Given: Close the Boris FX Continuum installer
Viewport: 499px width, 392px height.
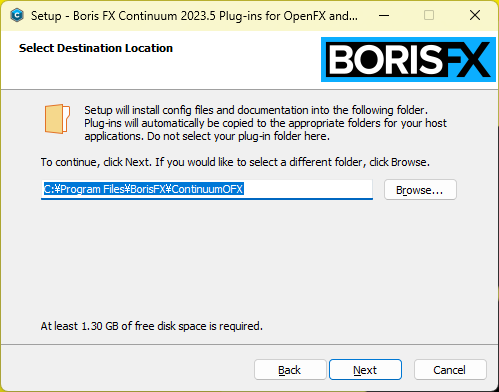Looking at the screenshot, I should (x=475, y=15).
